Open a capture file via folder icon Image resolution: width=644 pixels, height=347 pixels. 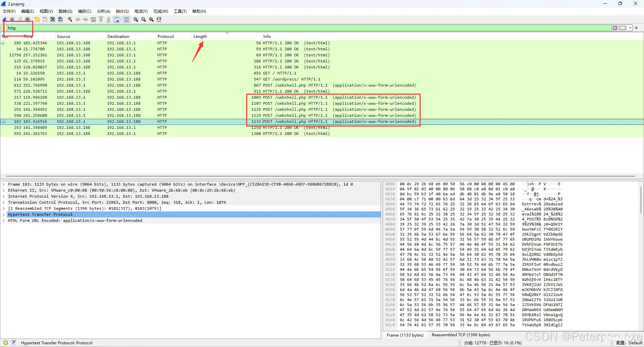tap(37, 19)
